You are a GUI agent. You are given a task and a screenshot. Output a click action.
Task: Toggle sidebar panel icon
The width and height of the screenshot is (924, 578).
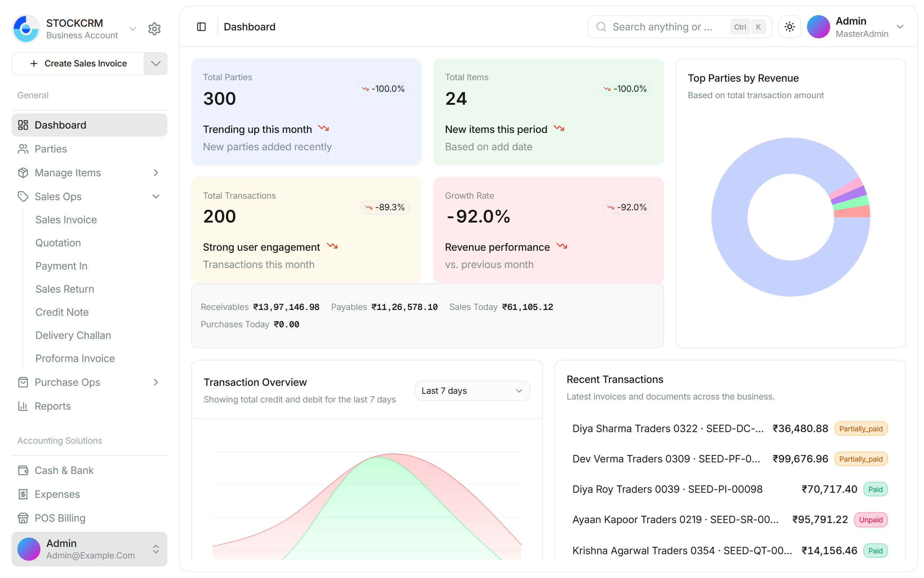click(201, 27)
